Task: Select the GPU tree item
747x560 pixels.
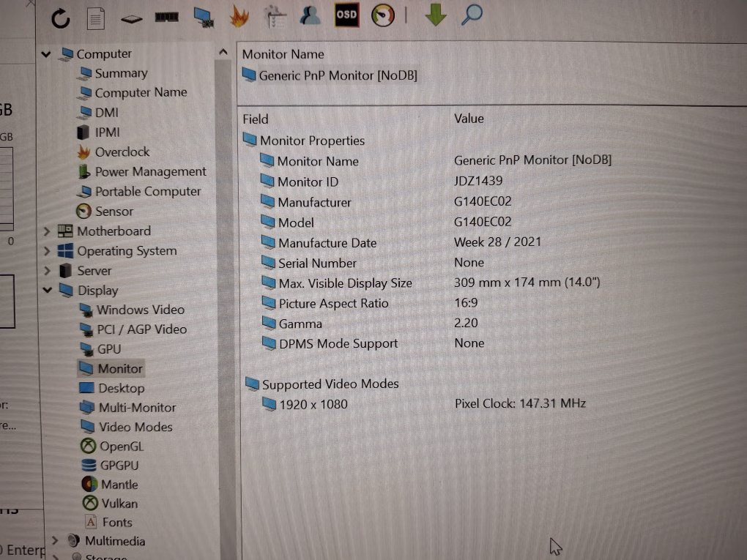Action: click(100, 349)
